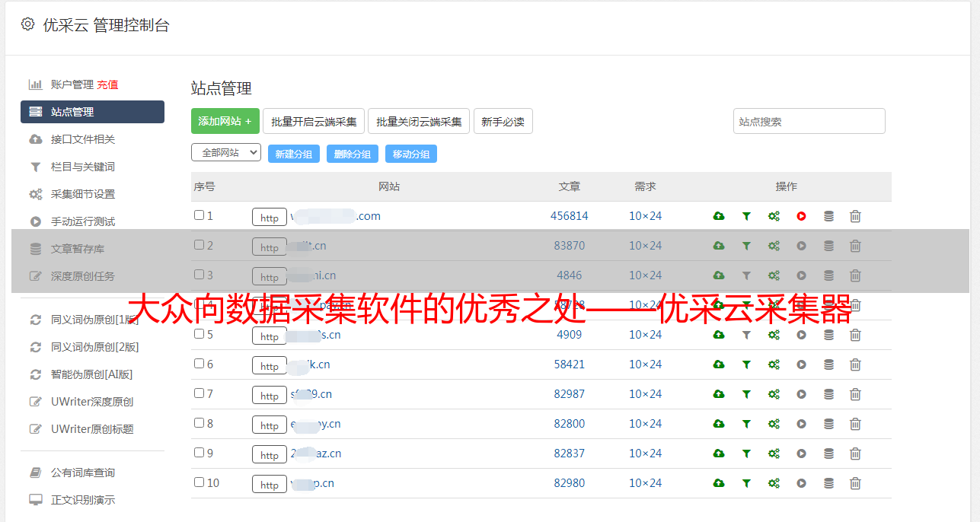Click the cloud upload icon in row 1
The width and height of the screenshot is (980, 522).
(718, 216)
